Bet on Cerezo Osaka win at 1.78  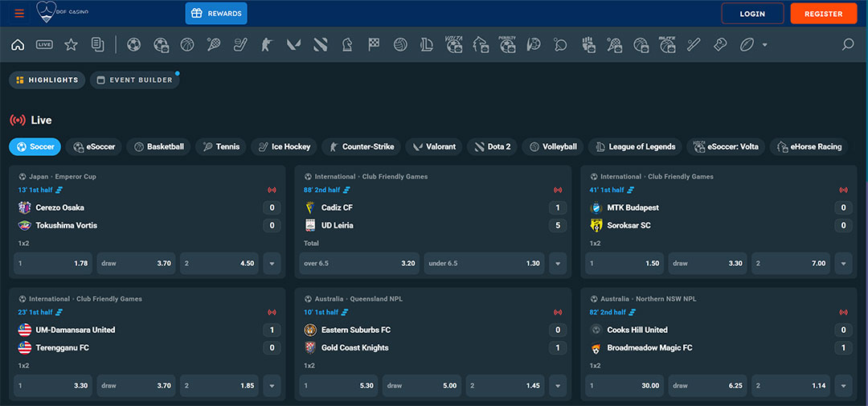coord(53,264)
